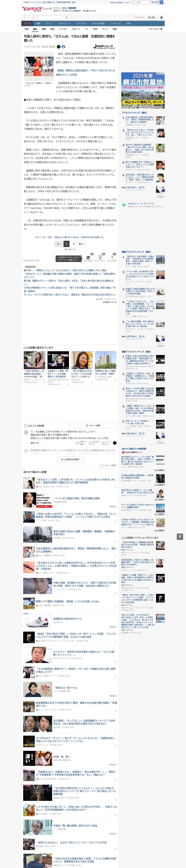Click the ログイン link
The height and width of the screenshot is (868, 186).
[57, 11]
